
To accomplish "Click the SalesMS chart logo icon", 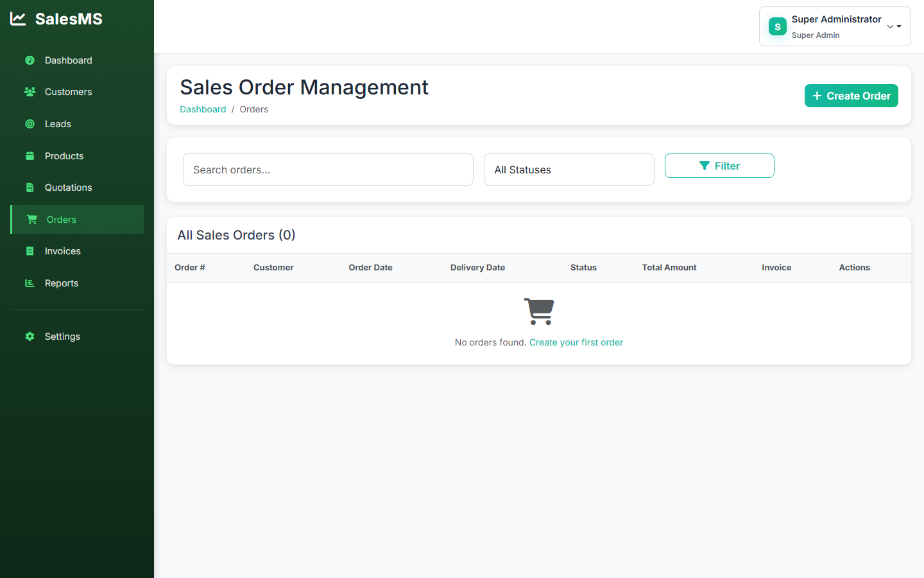I will click(x=18, y=19).
